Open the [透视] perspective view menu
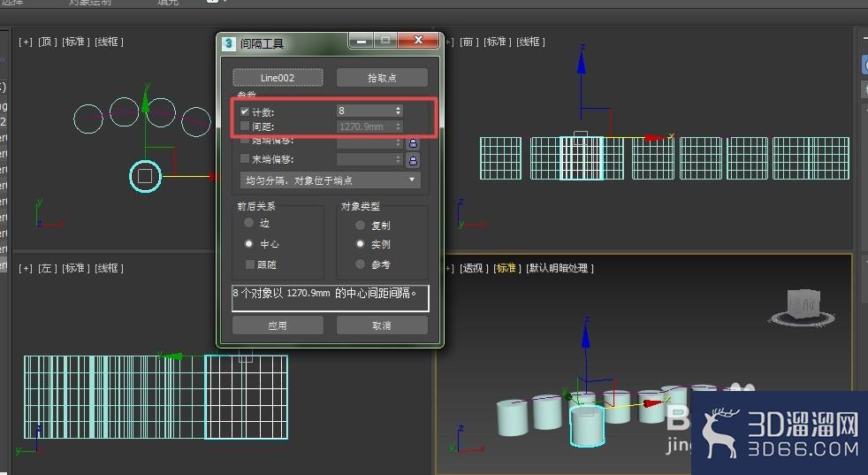This screenshot has height=475, width=868. (x=474, y=268)
